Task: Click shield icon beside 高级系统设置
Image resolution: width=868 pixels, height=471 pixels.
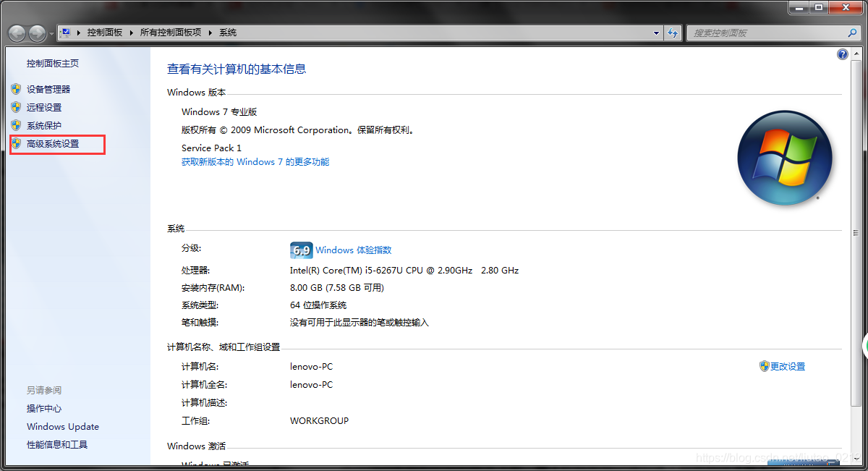Action: [16, 143]
